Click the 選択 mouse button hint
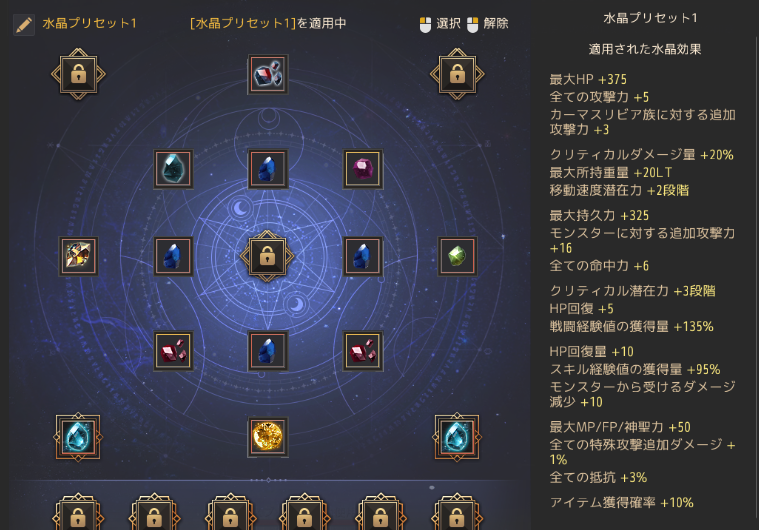 coord(440,24)
